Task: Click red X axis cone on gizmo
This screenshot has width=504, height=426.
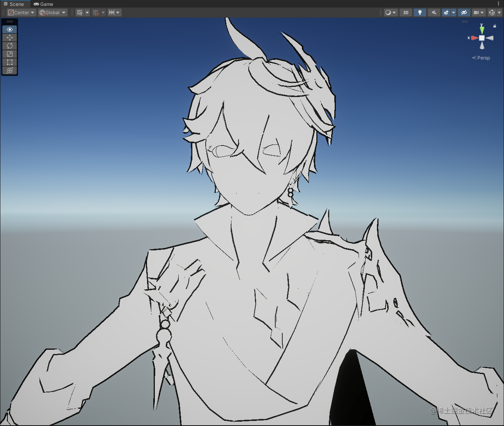Action: point(474,38)
